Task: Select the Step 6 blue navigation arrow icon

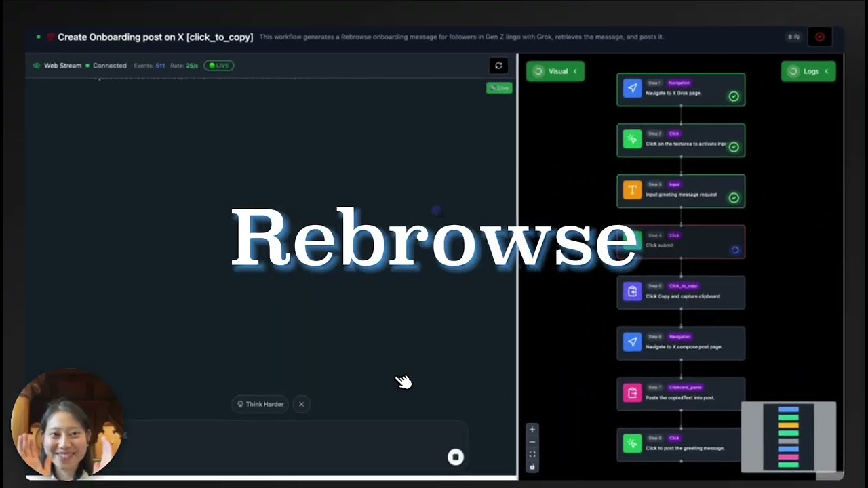Action: point(632,343)
